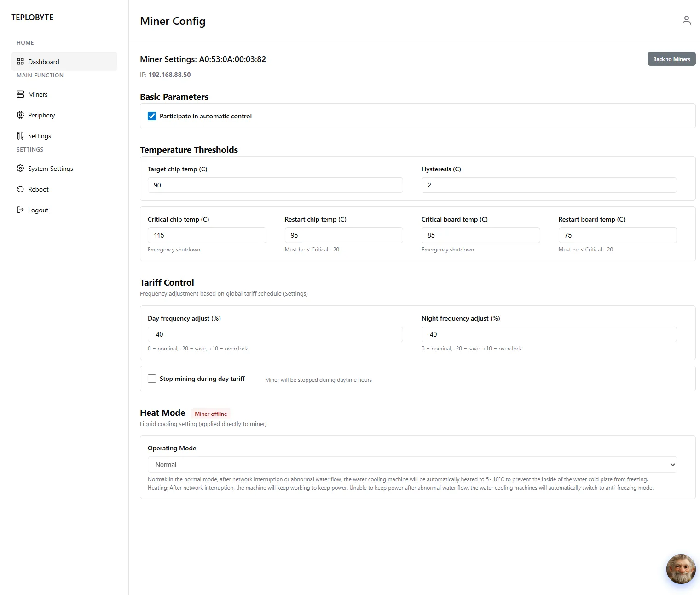The image size is (700, 595).
Task: Select the Hysteresis input field
Action: tap(549, 185)
